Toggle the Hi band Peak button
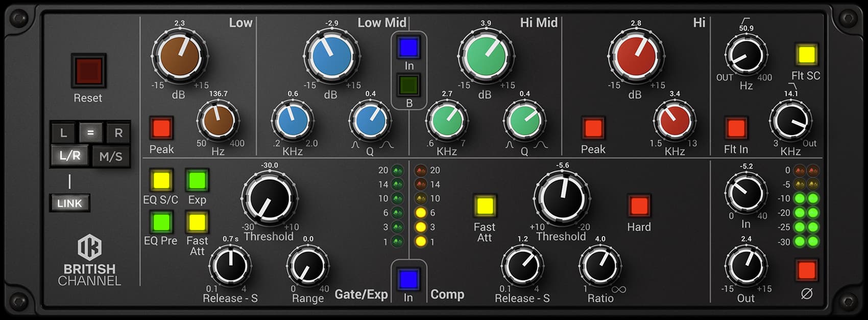Image resolution: width=868 pixels, height=320 pixels. click(x=593, y=128)
